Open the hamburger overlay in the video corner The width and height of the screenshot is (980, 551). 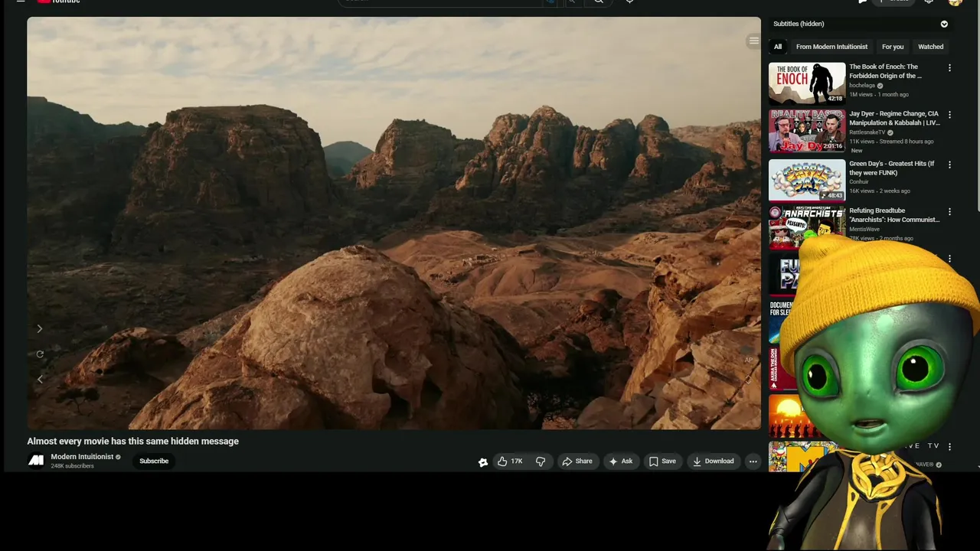753,41
